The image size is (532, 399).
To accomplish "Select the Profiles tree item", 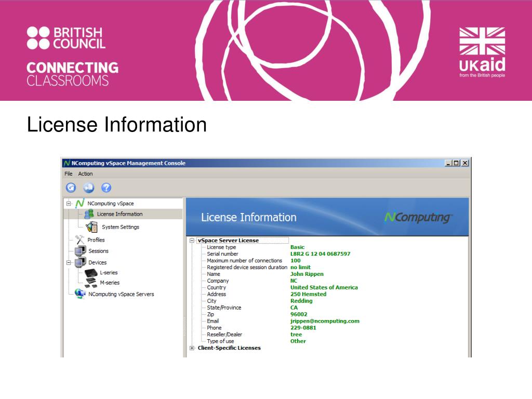I will pyautogui.click(x=96, y=240).
